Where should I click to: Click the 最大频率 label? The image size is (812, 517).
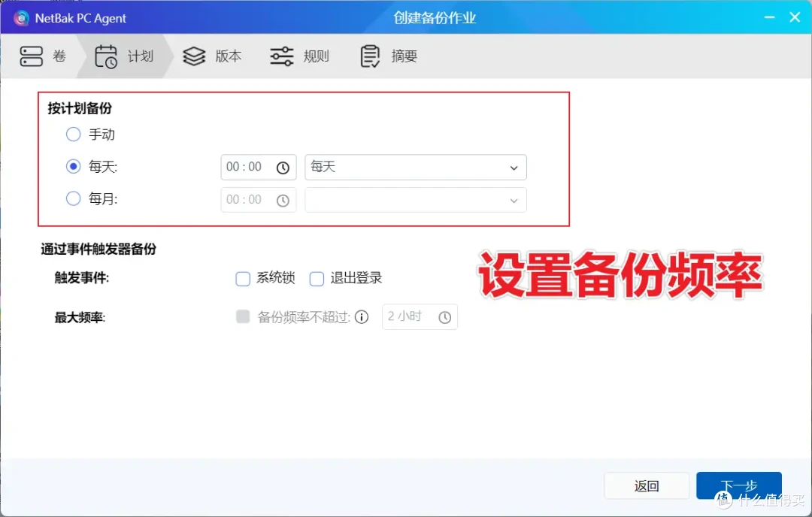click(x=80, y=317)
